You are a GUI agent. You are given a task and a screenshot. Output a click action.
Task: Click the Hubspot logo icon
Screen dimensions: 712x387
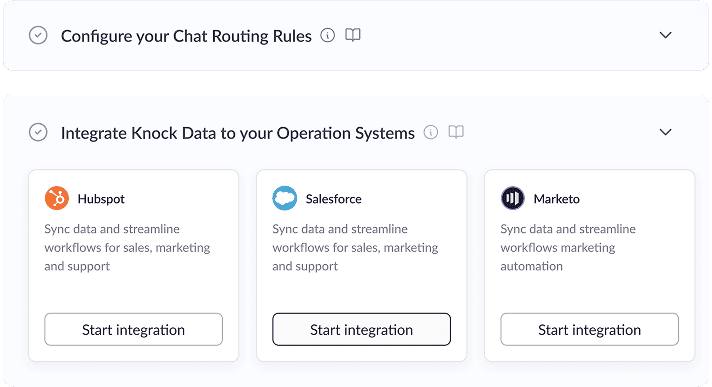(57, 198)
